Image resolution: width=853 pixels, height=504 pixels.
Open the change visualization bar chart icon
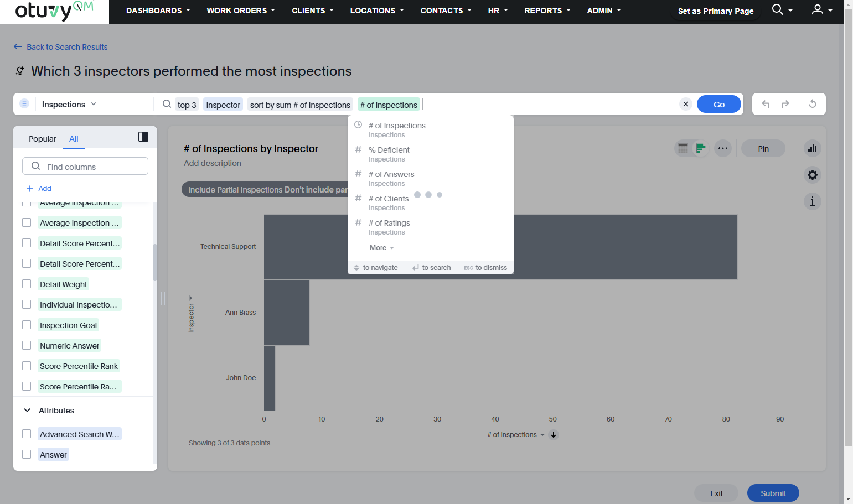813,148
